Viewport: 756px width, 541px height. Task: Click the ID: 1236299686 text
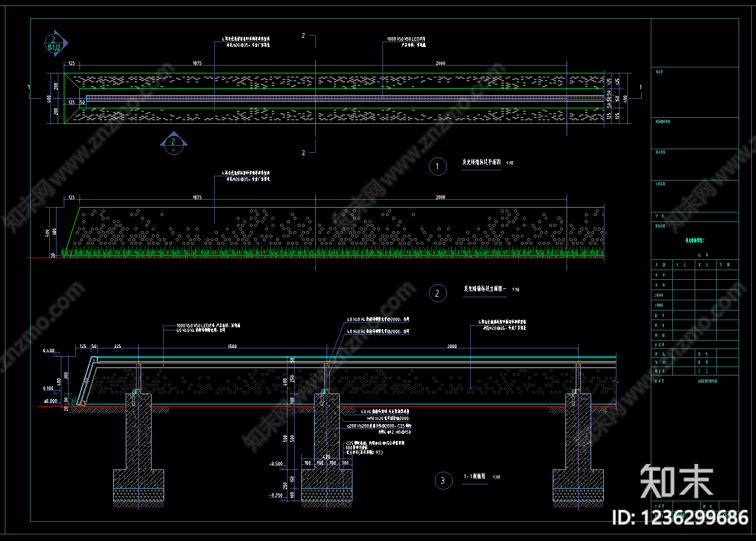coord(680,518)
